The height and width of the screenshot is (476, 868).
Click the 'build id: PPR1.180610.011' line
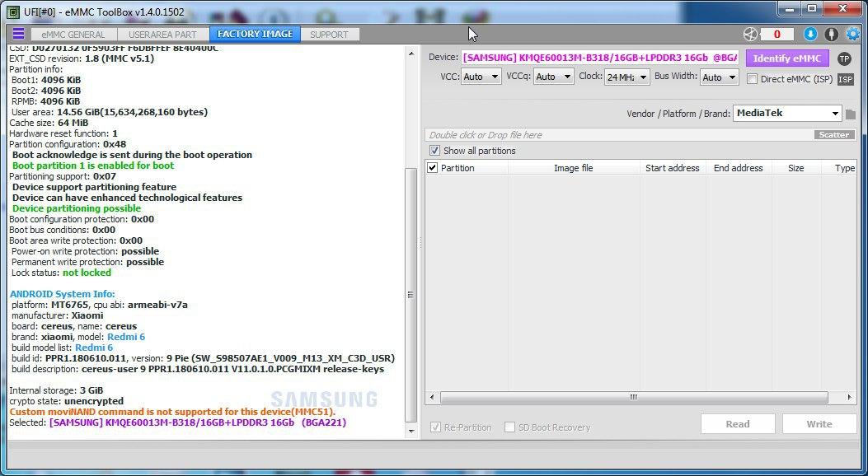[x=203, y=358]
